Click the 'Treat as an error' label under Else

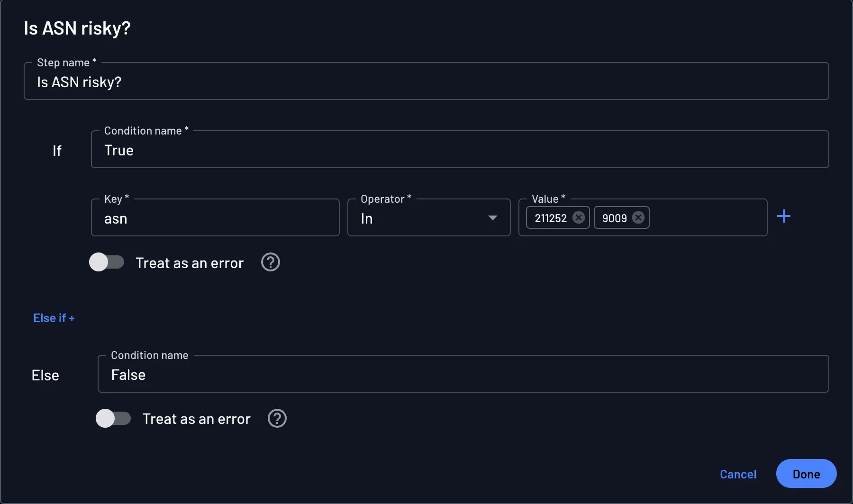(x=196, y=419)
